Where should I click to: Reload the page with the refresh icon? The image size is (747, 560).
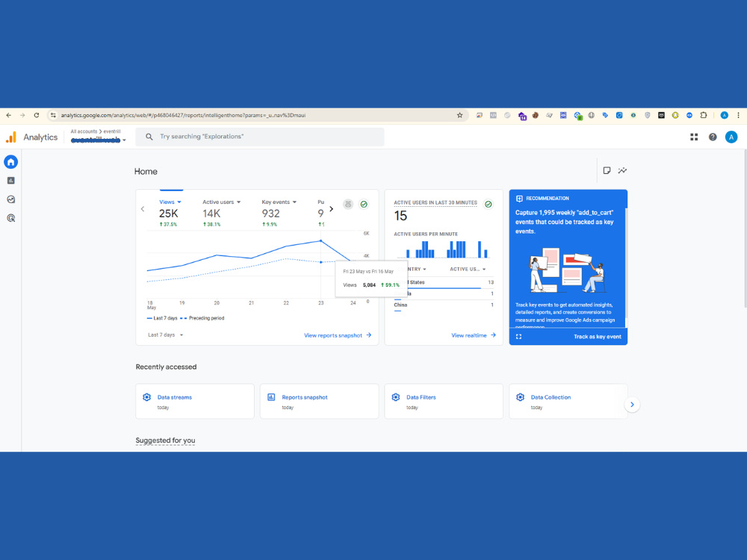(x=36, y=115)
